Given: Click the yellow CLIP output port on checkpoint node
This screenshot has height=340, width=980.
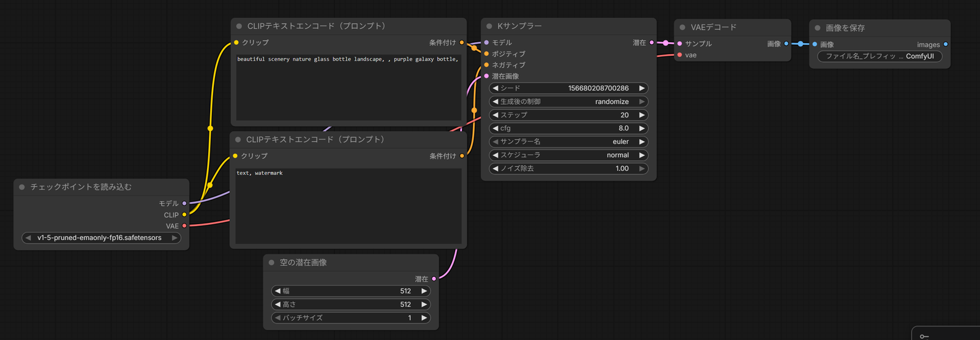Looking at the screenshot, I should click(184, 215).
